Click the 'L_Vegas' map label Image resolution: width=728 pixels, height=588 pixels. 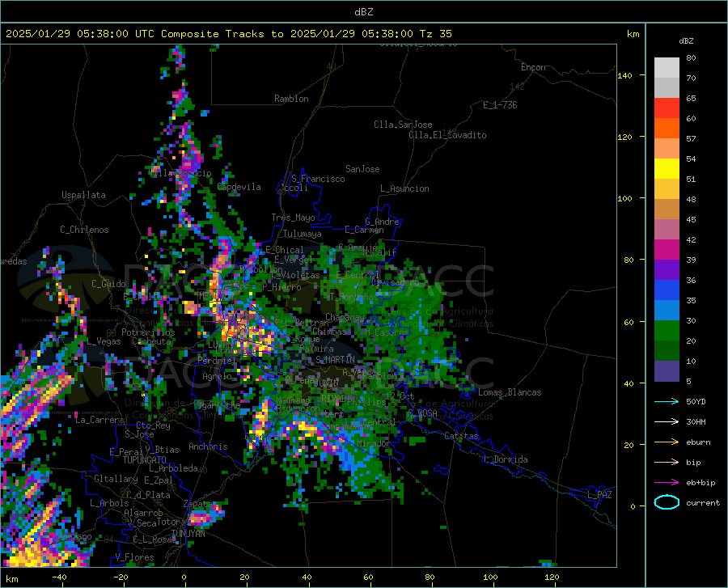(x=104, y=341)
